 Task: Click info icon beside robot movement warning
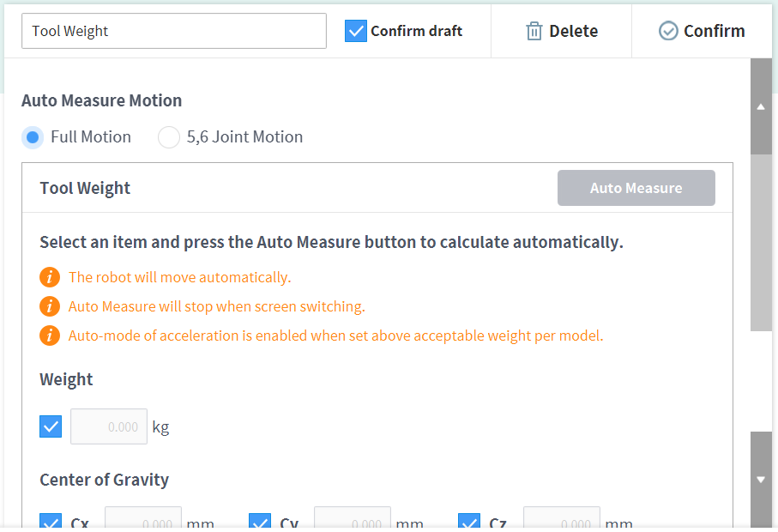50,277
